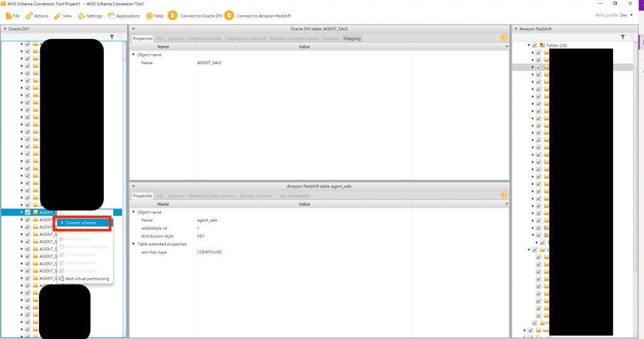Collapse Object name group in Redshift table properties
The height and width of the screenshot is (339, 644).
click(x=133, y=212)
